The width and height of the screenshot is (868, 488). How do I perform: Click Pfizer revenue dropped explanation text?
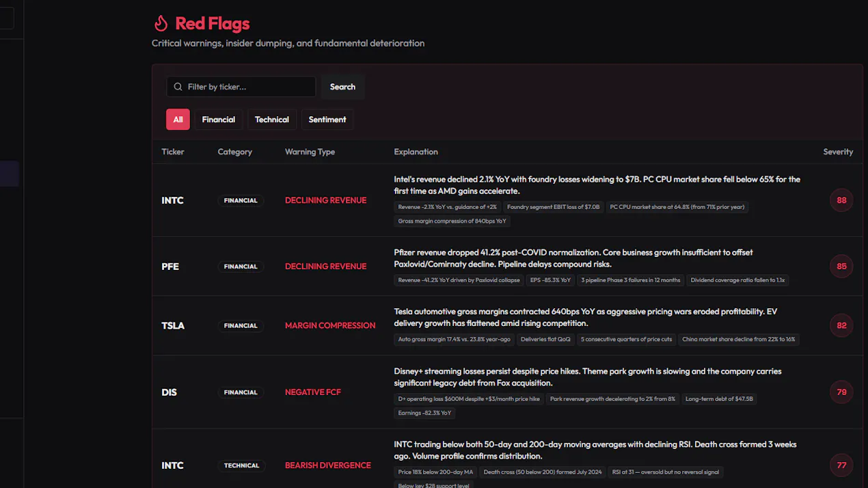pyautogui.click(x=573, y=258)
